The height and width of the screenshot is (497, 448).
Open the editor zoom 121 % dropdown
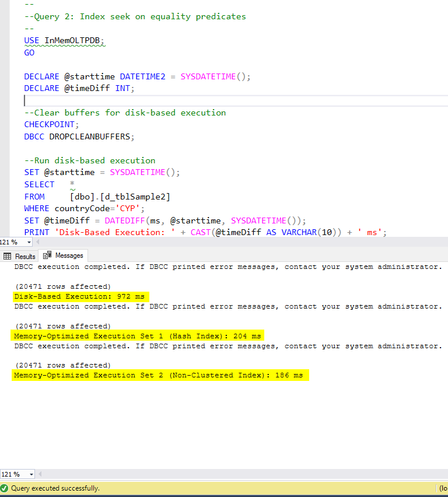coord(29,243)
